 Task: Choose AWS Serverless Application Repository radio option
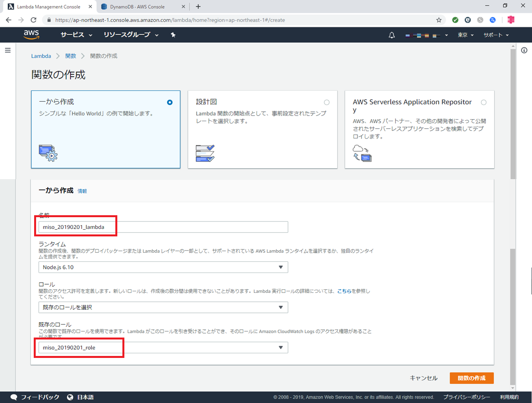tap(483, 102)
